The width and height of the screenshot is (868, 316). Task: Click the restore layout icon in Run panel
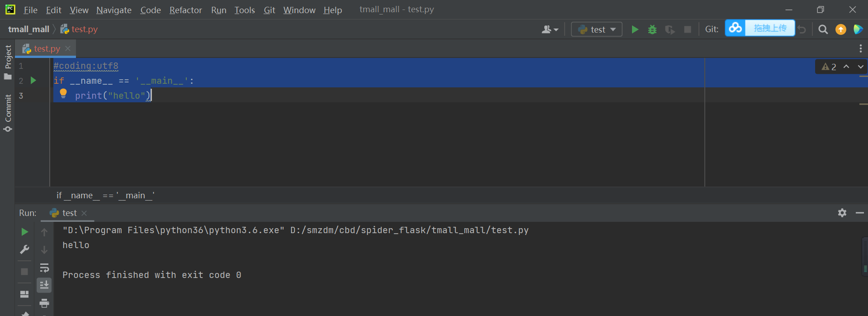coord(24,294)
